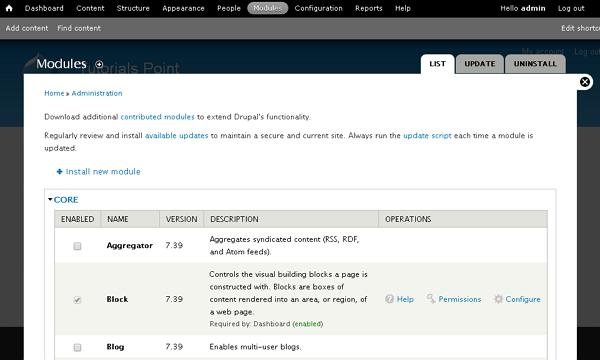
Task: Click the ENABLED column header
Action: tap(77, 219)
